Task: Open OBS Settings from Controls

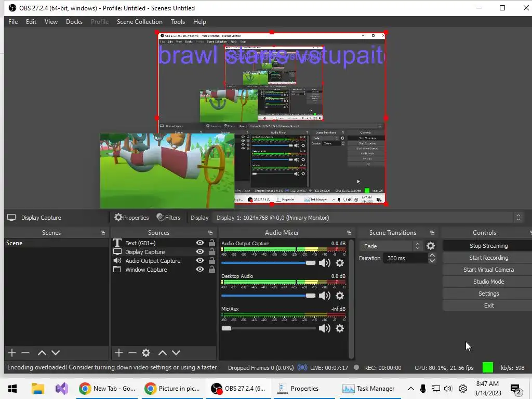Action: (488, 293)
